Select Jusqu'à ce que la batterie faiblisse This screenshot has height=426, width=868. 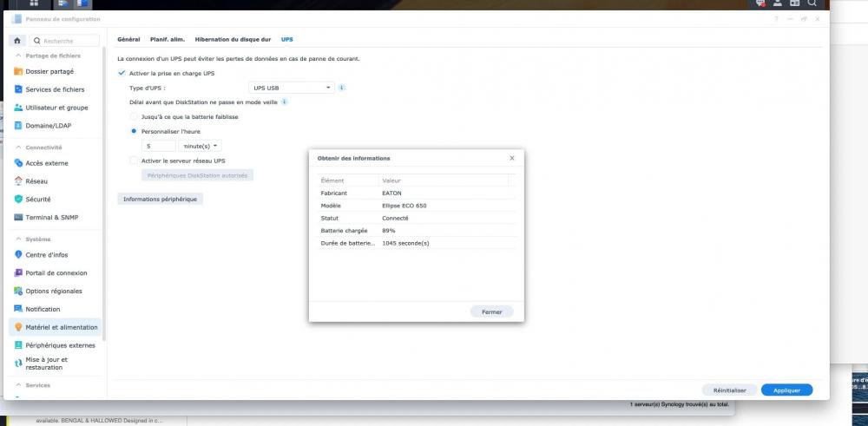(133, 116)
